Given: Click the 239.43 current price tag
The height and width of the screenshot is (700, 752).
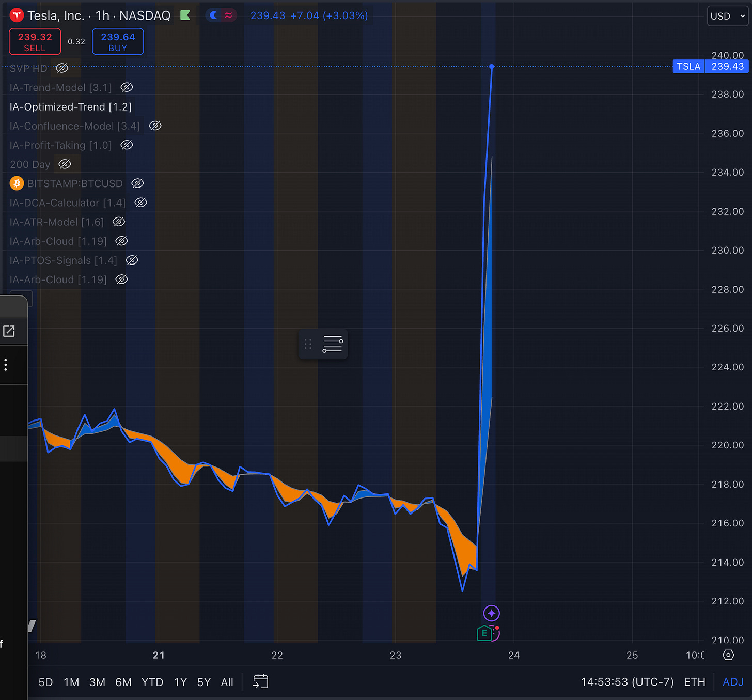Looking at the screenshot, I should 727,67.
